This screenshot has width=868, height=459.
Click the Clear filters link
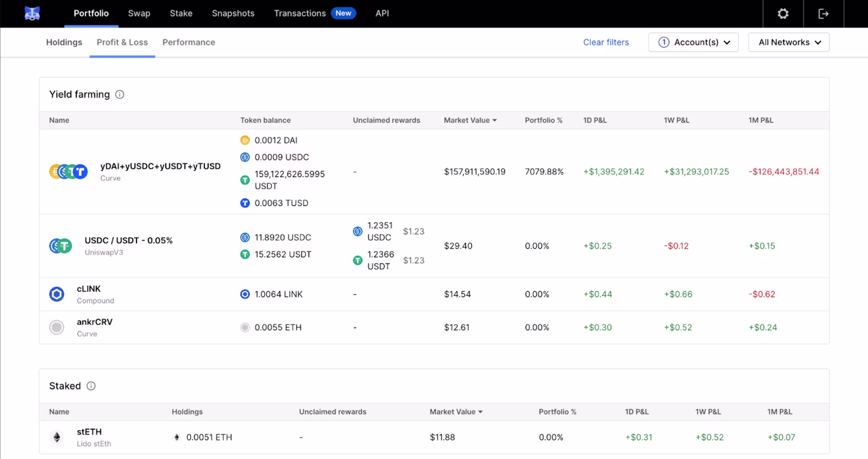(x=606, y=42)
